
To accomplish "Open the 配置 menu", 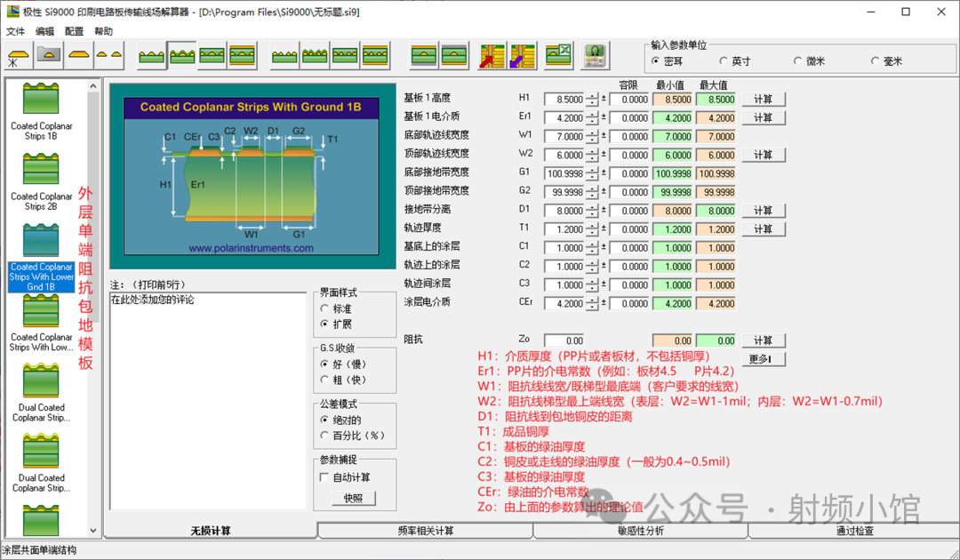I will click(x=75, y=31).
